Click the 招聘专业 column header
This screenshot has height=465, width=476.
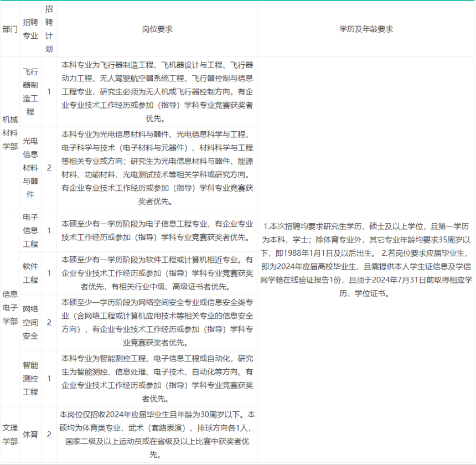pos(30,29)
